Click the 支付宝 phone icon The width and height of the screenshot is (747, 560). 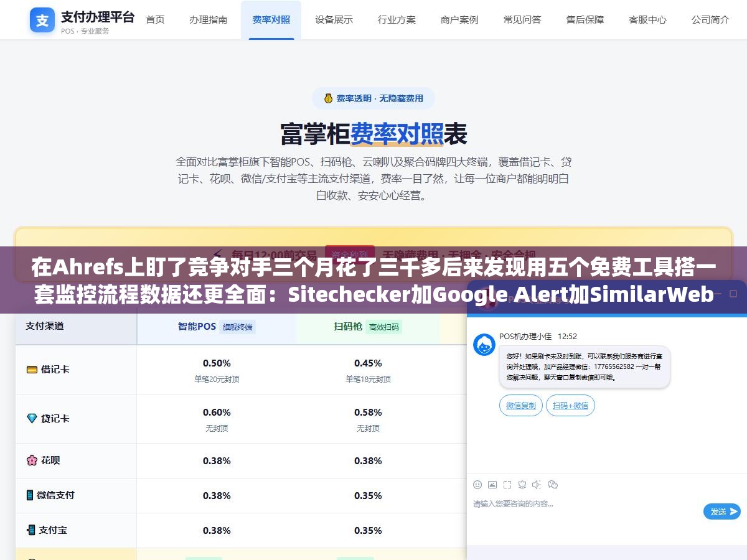[31, 530]
